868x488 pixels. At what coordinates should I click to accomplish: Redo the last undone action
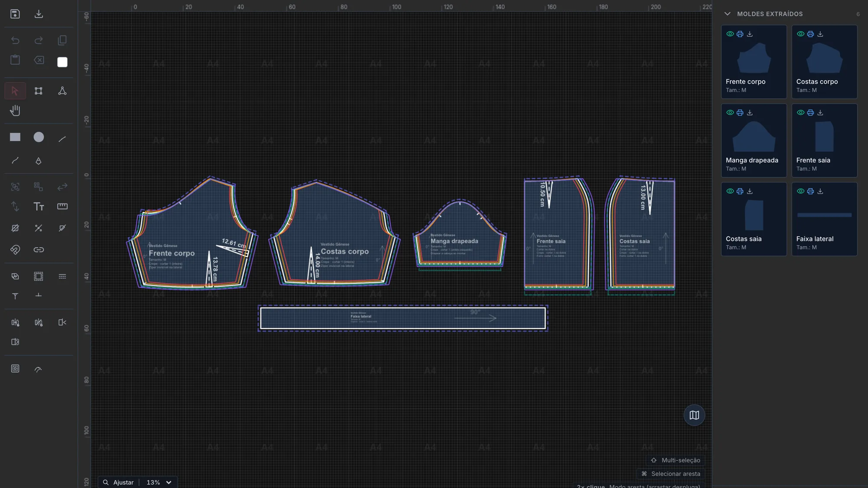click(39, 40)
